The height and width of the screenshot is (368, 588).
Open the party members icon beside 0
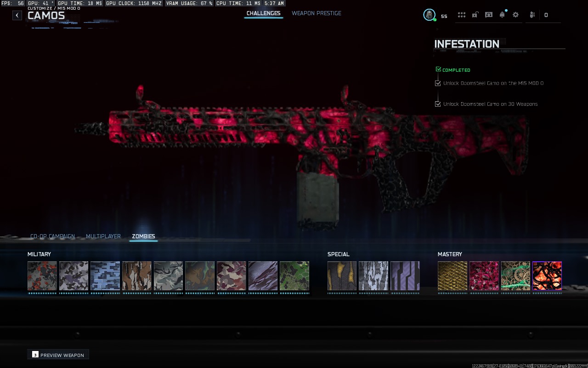pos(532,15)
